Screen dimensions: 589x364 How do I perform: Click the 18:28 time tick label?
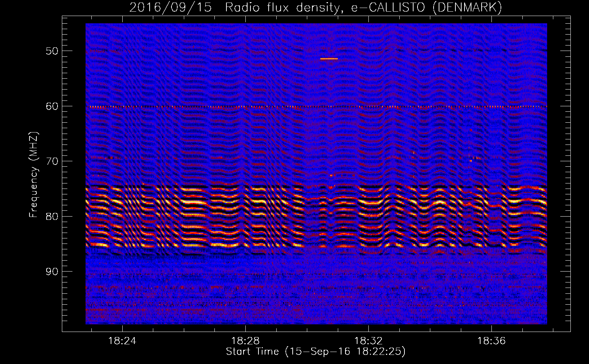tap(245, 341)
